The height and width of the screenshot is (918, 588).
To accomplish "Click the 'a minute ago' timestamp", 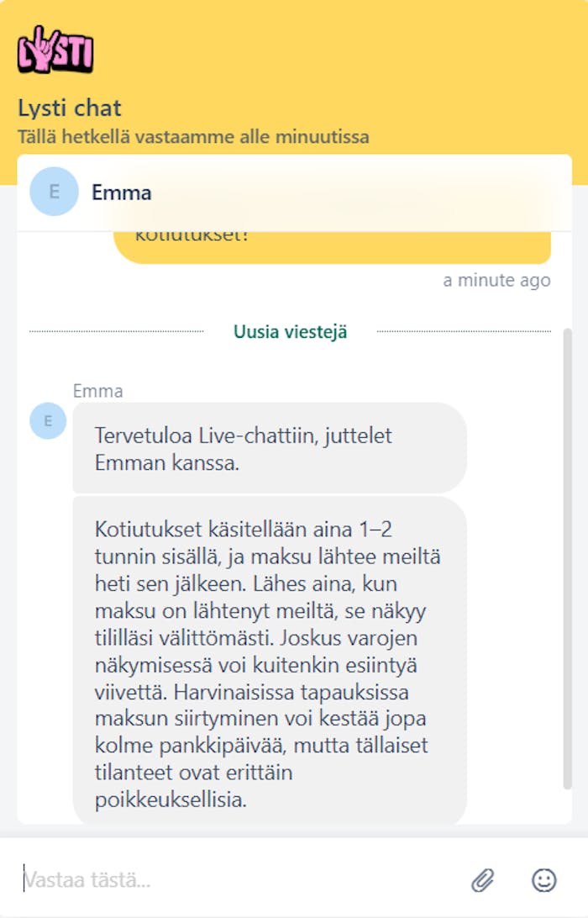I will pyautogui.click(x=496, y=281).
